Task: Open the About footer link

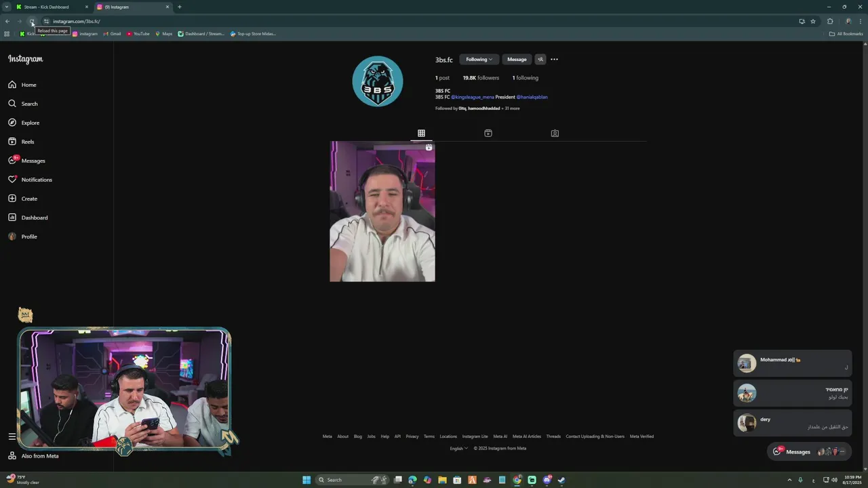Action: coord(343,436)
